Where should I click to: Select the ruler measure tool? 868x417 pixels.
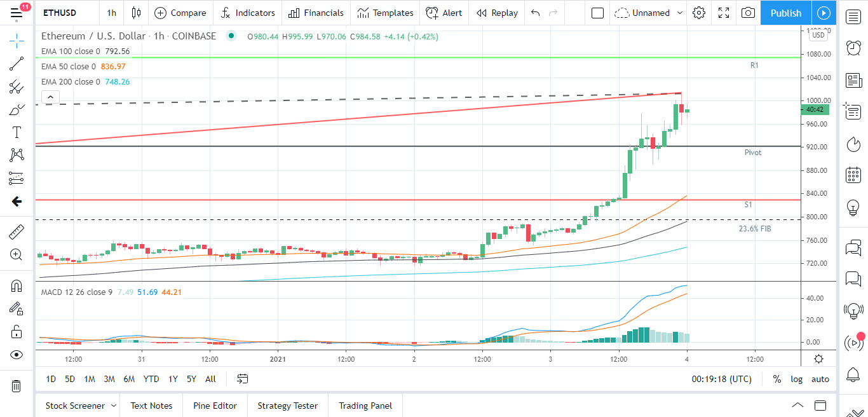tap(17, 232)
